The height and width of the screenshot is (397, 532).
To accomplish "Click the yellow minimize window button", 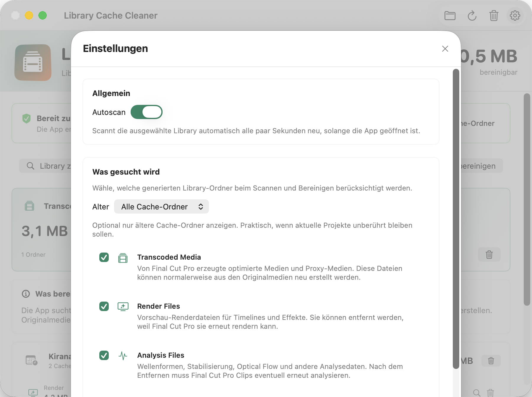I will [x=29, y=15].
